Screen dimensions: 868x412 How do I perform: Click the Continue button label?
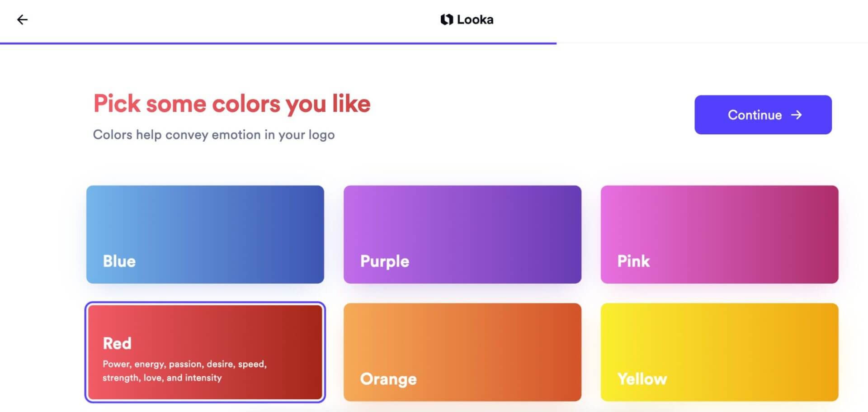[755, 115]
